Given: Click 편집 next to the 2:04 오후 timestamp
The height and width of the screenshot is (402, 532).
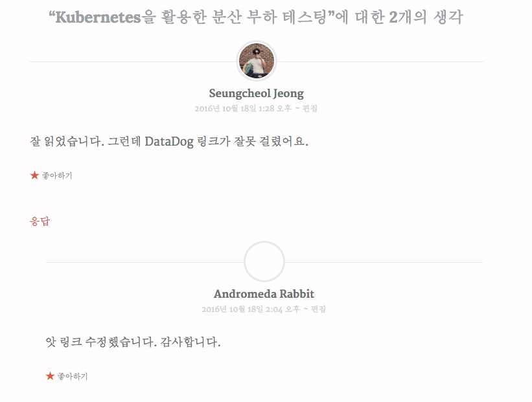Looking at the screenshot, I should (x=318, y=309).
